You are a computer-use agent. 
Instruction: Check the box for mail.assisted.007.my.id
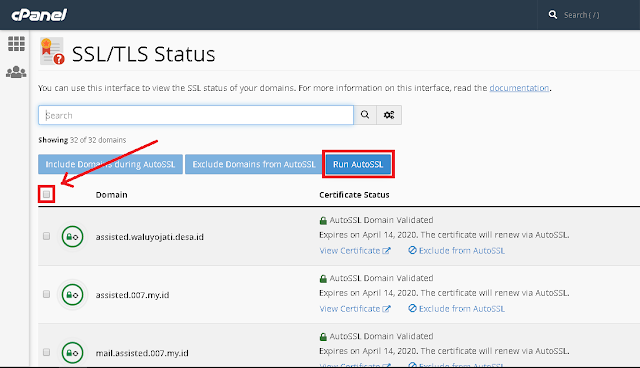coord(47,352)
